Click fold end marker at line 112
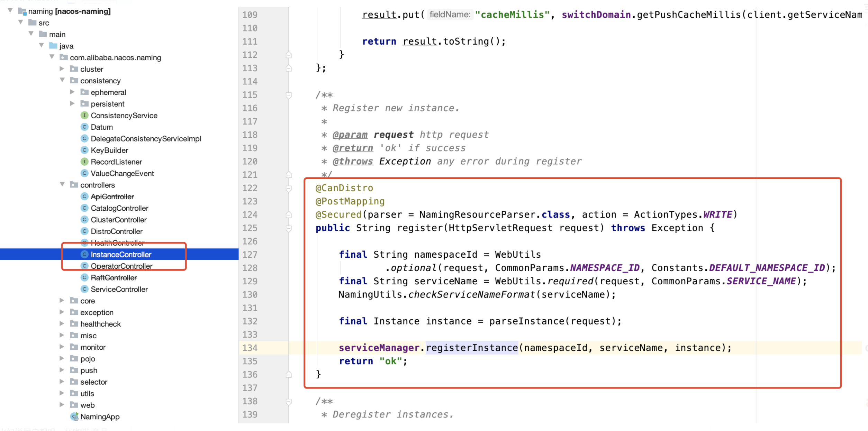Screen dimensions: 868x431 tap(289, 55)
